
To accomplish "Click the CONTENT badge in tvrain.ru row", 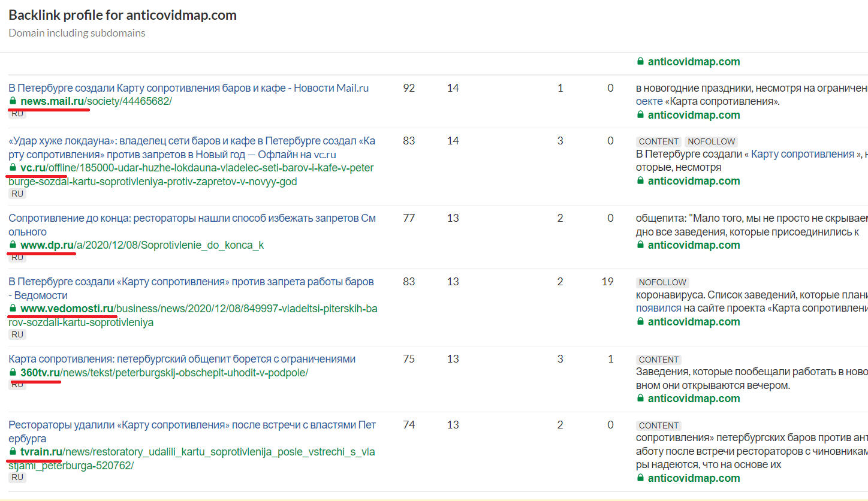I will click(659, 425).
